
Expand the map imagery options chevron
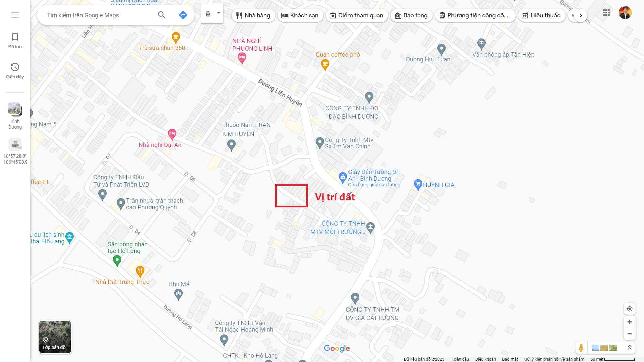(x=629, y=348)
